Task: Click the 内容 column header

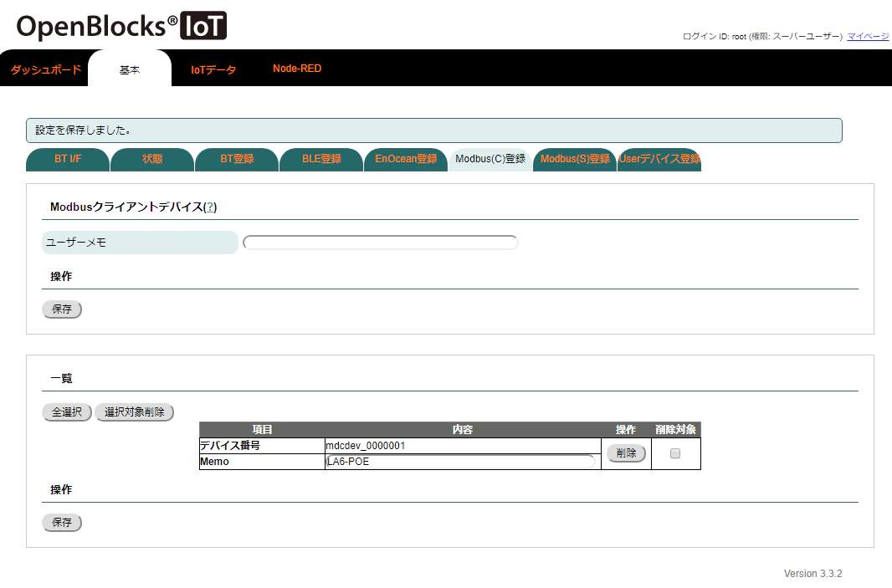Action: 463,429
